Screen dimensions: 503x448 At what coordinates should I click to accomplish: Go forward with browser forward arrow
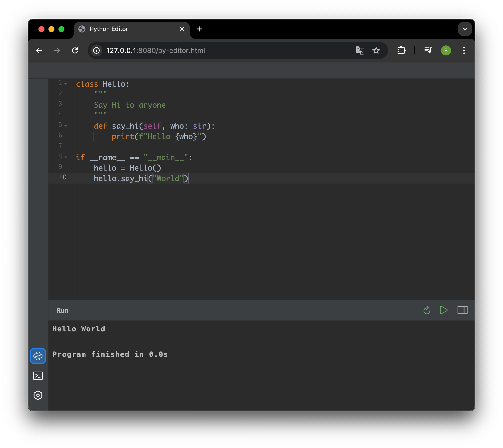coord(57,50)
